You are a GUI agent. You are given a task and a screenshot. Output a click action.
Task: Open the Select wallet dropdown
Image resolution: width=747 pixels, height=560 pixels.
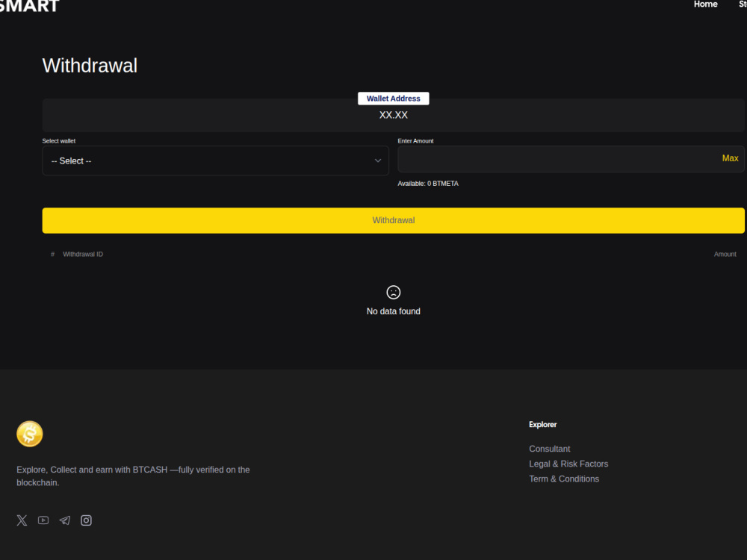[x=215, y=161]
